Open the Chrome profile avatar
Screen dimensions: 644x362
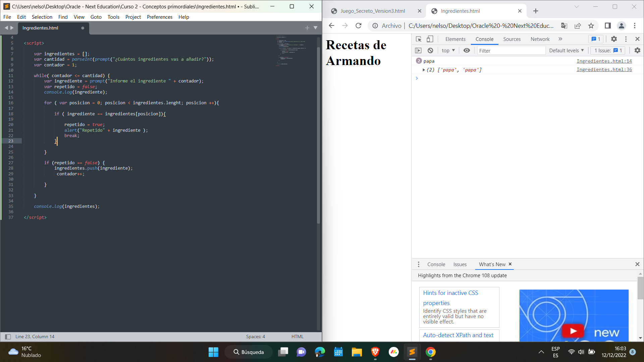622,25
